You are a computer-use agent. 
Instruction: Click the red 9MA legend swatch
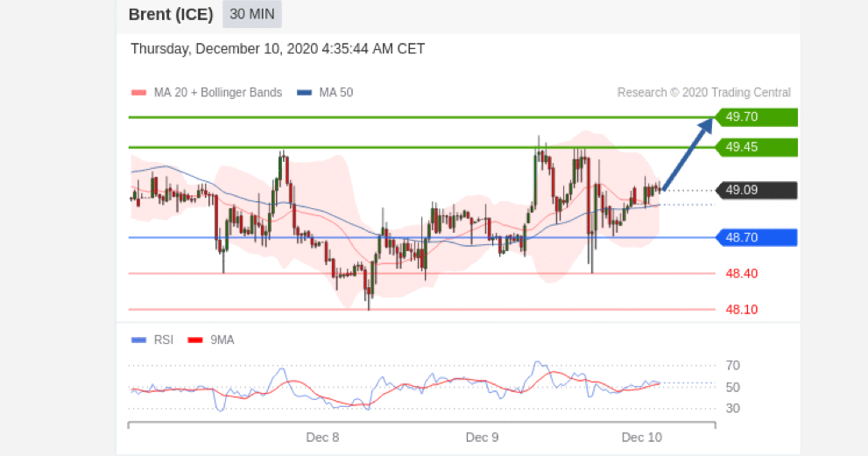194,340
